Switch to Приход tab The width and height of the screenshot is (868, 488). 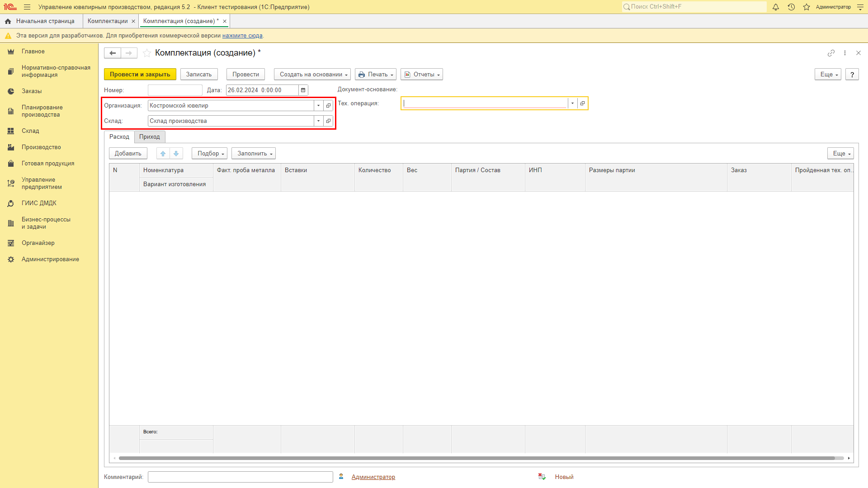click(150, 137)
